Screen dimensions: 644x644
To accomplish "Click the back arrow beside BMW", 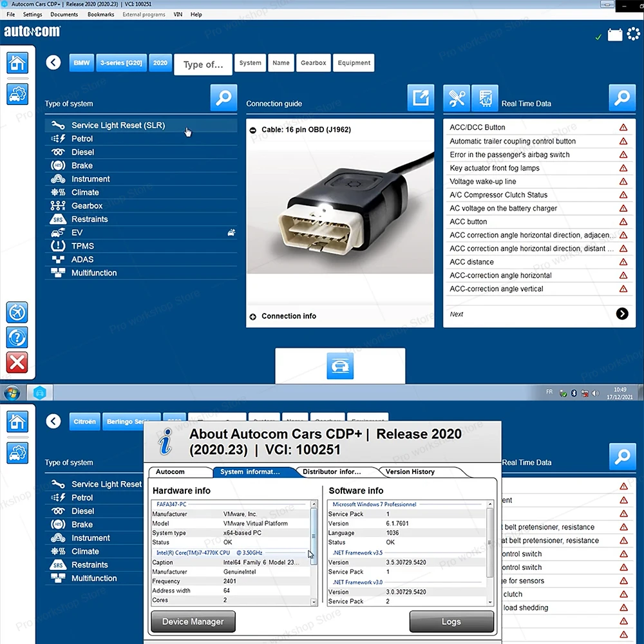I will tap(53, 62).
